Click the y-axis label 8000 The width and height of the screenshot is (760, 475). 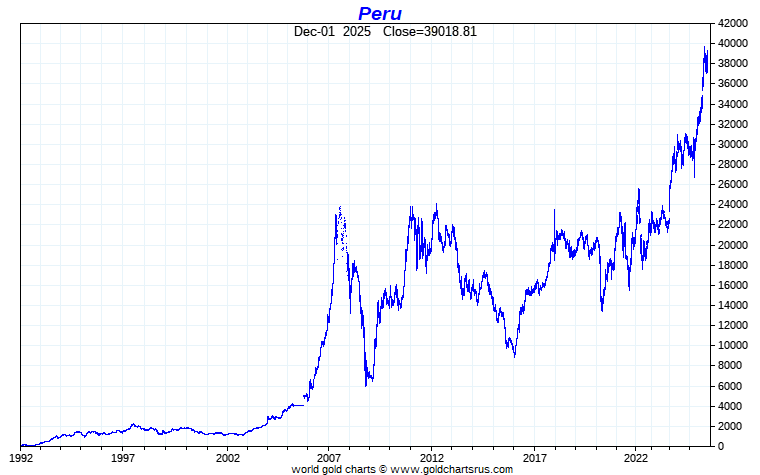(x=730, y=366)
